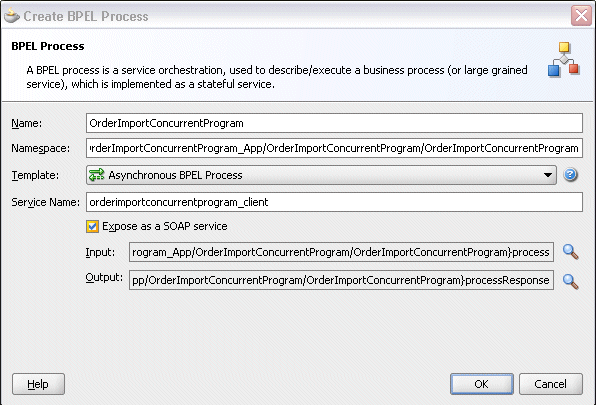Click the BPEL process diagram icon
Screen dimensions: 596x405
pyautogui.click(x=564, y=59)
